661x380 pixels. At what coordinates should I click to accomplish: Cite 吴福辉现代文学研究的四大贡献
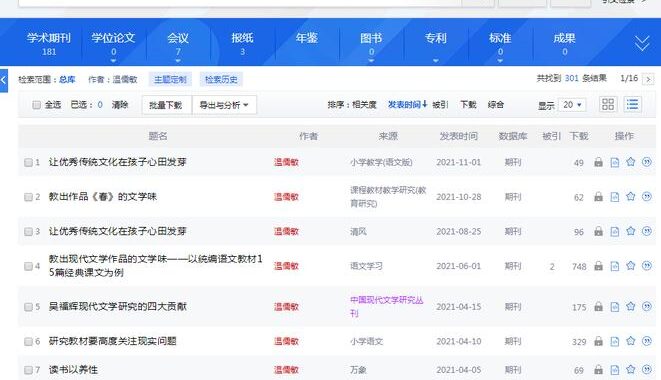coord(647,306)
